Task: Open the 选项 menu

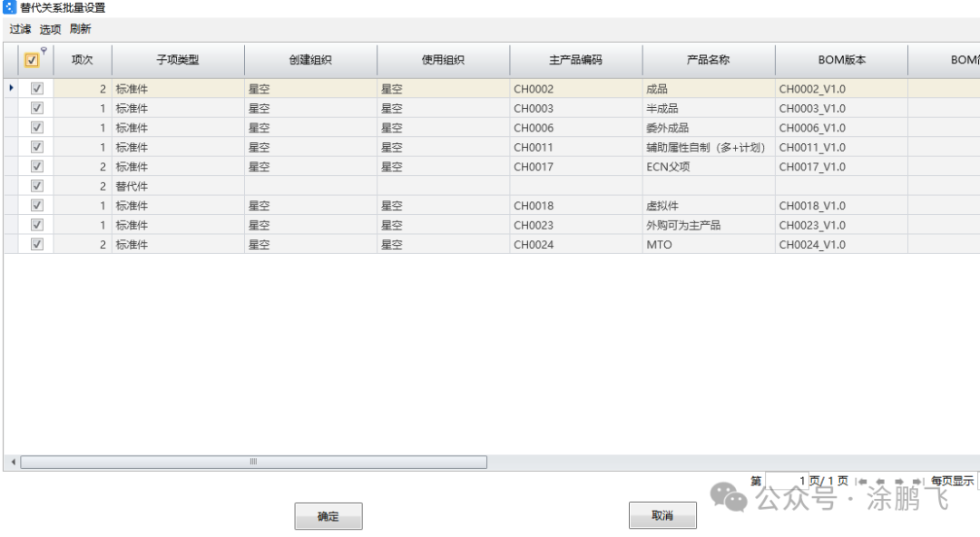Action: pyautogui.click(x=50, y=29)
